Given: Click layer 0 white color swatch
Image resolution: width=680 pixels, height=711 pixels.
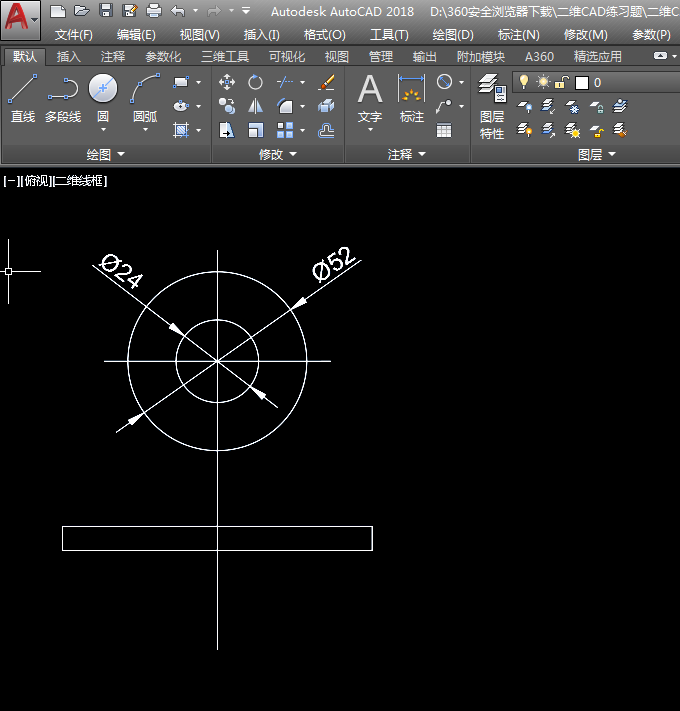Looking at the screenshot, I should (x=581, y=83).
